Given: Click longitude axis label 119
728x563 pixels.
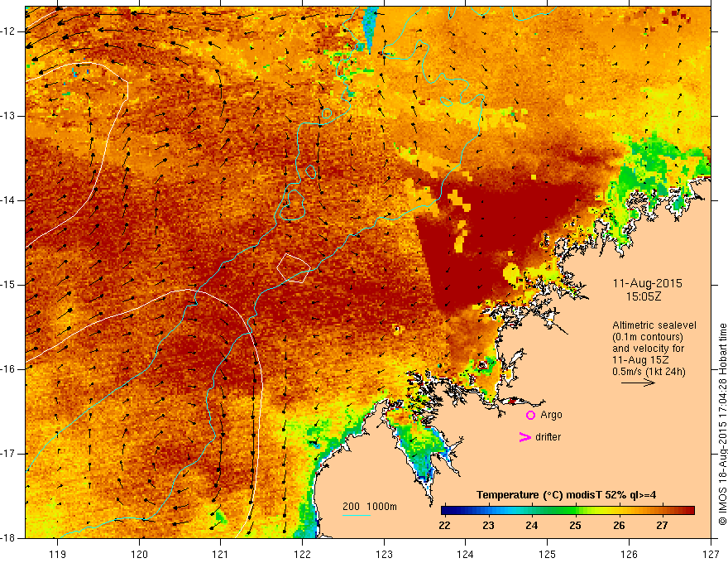Looking at the screenshot, I should (x=58, y=554).
